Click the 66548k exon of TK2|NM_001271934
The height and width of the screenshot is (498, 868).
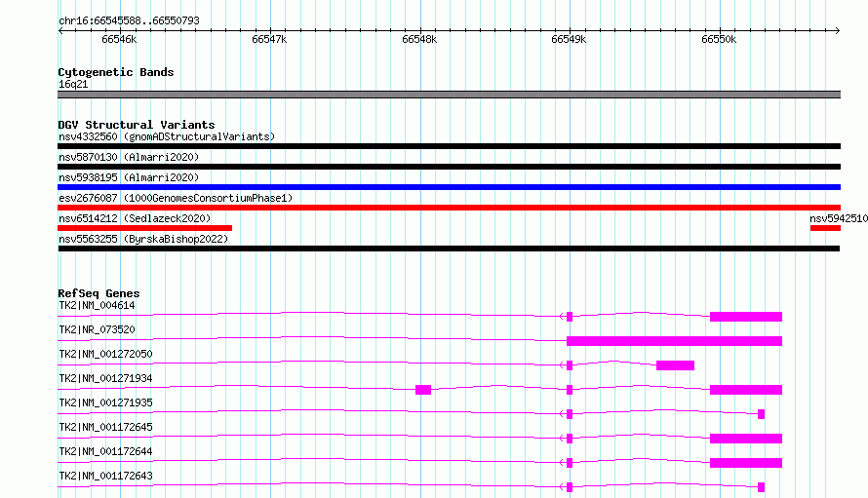click(423, 390)
